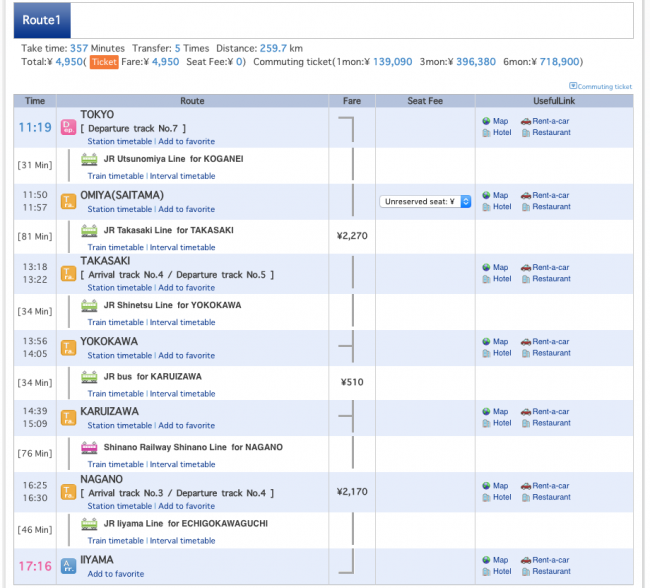Click the JR bus vehicle icon

pyautogui.click(x=89, y=377)
